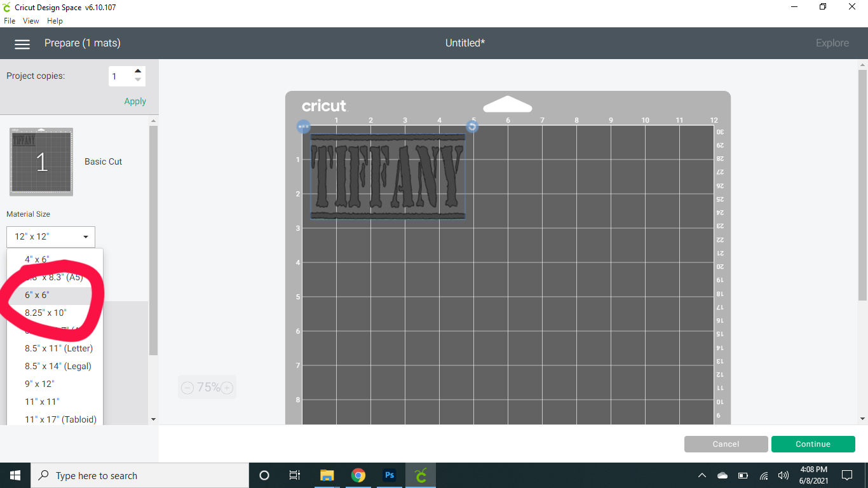
Task: Choose the A5 material size option
Action: click(x=55, y=277)
